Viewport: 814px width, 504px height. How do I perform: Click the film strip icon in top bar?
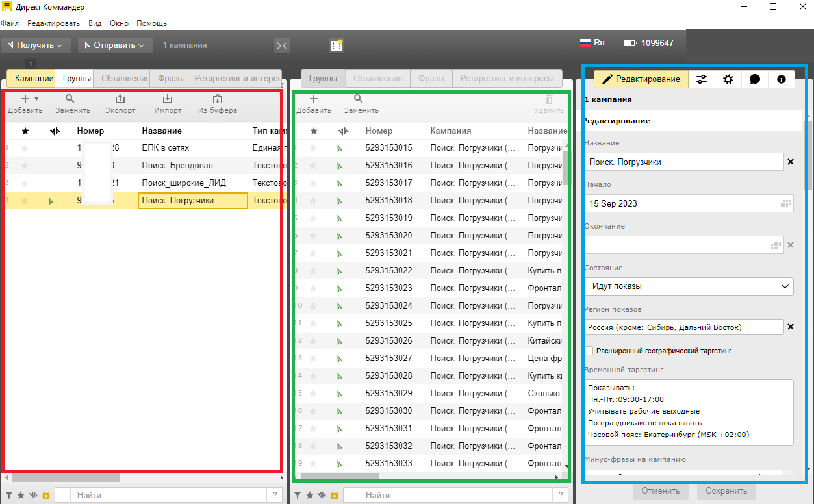(x=336, y=45)
